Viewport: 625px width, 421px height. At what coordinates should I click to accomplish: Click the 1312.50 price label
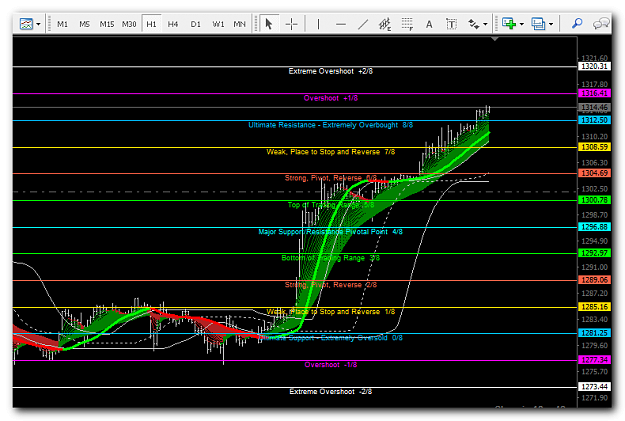[594, 120]
